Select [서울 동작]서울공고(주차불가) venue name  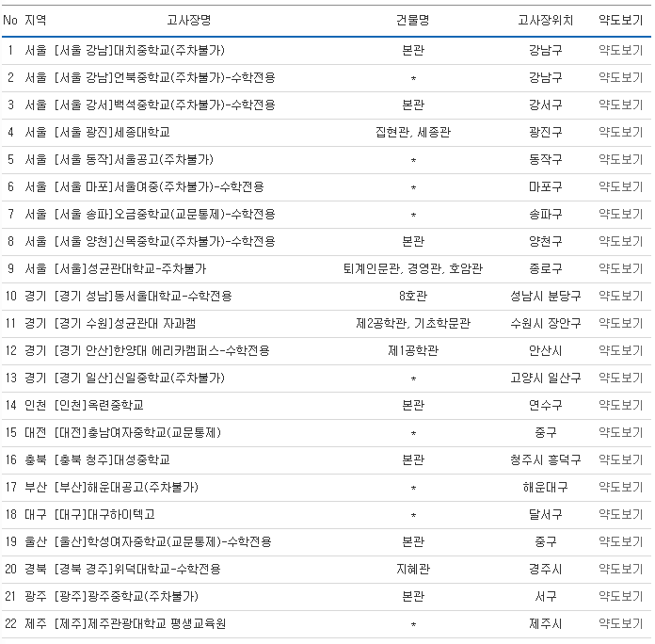(x=134, y=160)
